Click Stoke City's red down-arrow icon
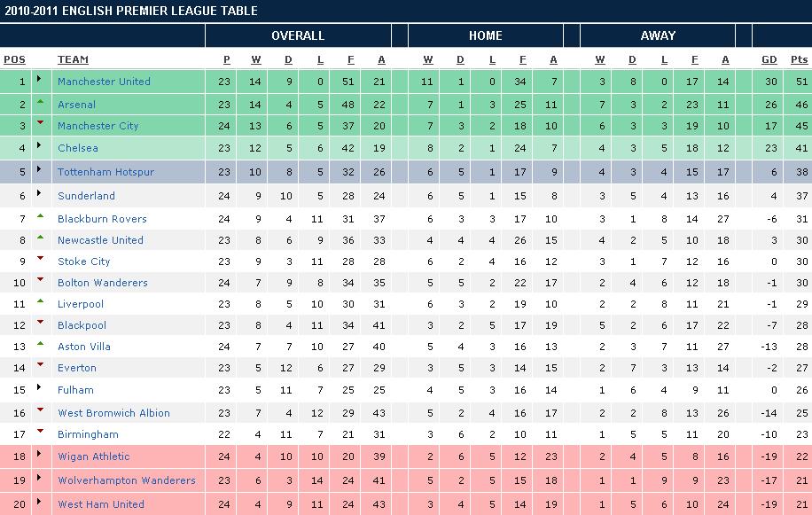Viewport: 812px width, 515px height. tap(41, 258)
